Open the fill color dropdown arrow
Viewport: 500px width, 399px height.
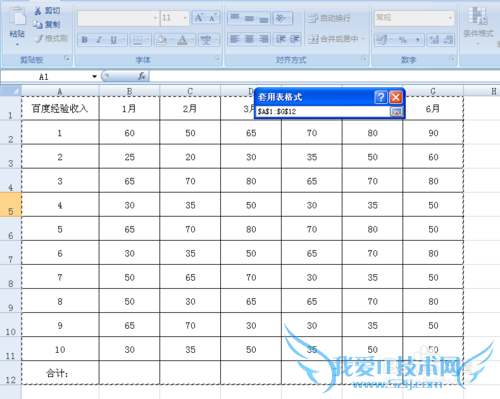(171, 40)
